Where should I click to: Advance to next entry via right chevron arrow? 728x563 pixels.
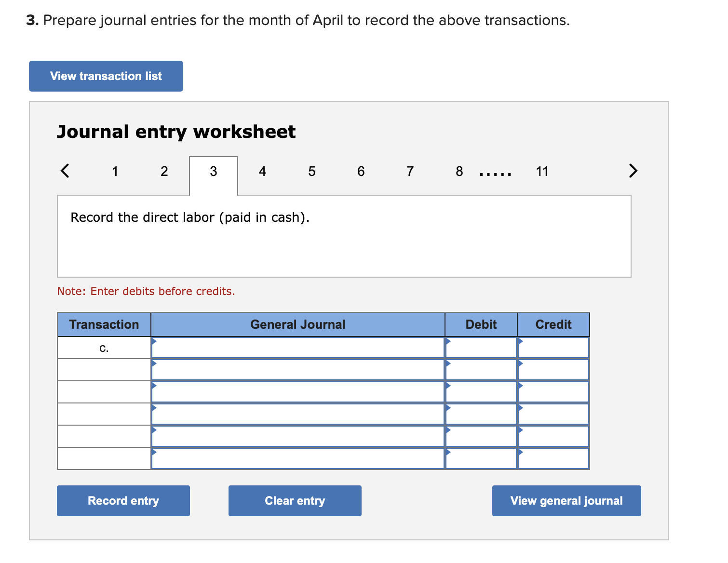tap(633, 171)
